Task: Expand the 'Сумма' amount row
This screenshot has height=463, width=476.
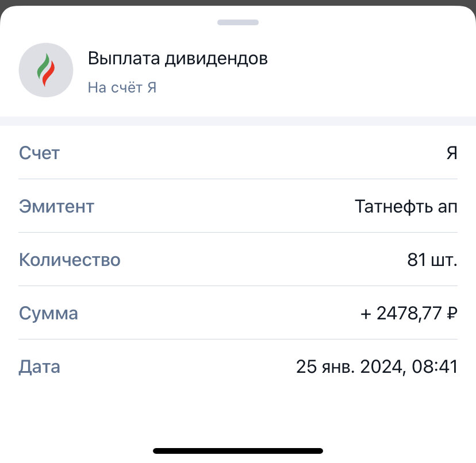Action: click(x=48, y=313)
